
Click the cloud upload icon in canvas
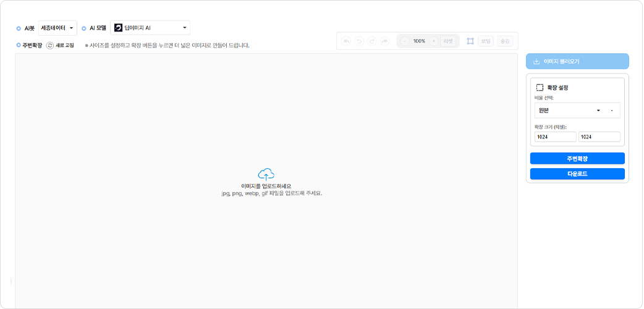(x=266, y=174)
